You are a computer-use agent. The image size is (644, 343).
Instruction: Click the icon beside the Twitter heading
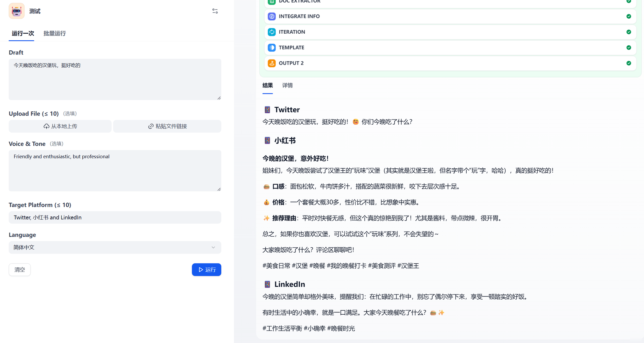point(267,110)
